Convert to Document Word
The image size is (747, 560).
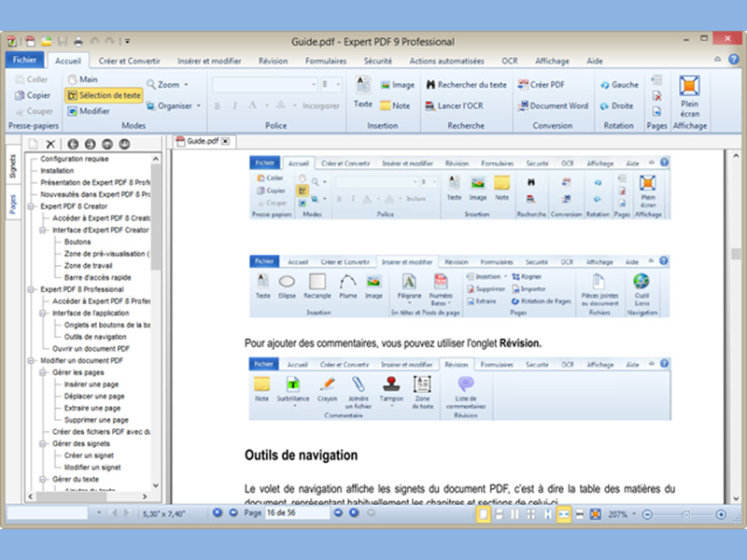[x=553, y=105]
